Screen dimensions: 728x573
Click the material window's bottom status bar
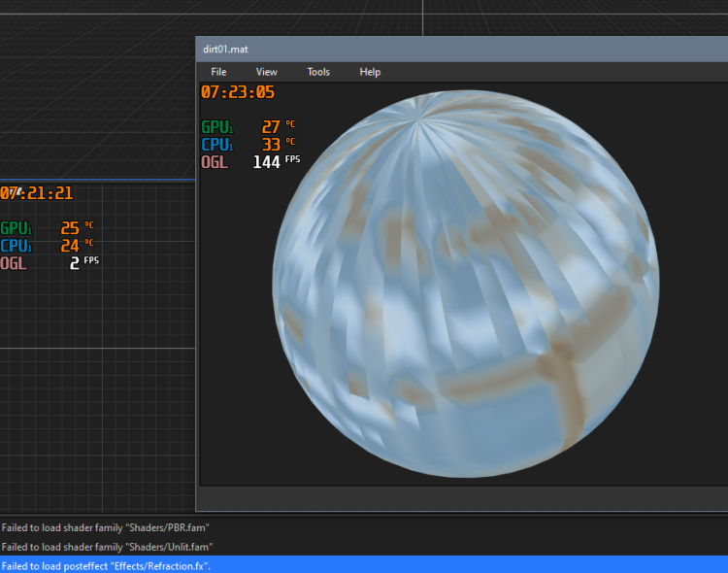click(462, 497)
